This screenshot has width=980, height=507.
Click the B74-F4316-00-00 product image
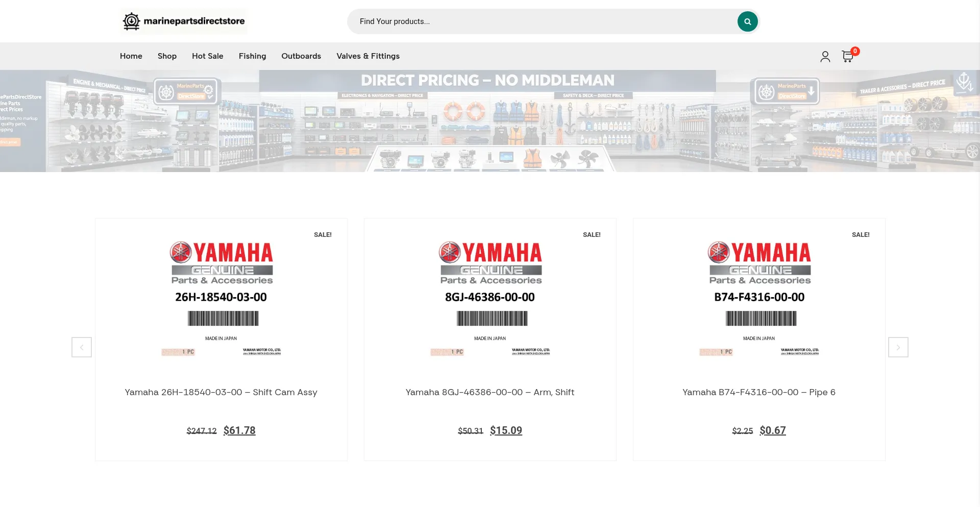(x=759, y=299)
